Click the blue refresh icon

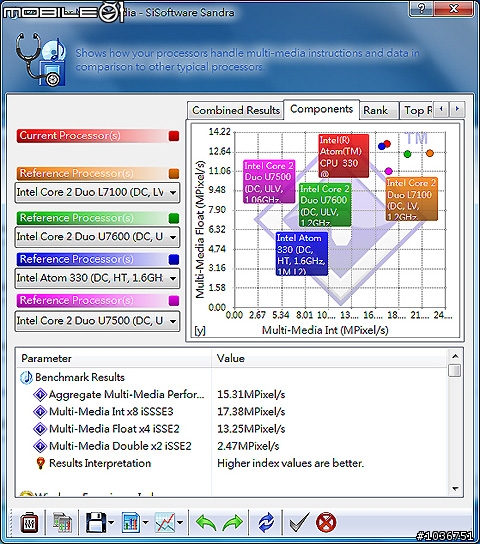266,523
